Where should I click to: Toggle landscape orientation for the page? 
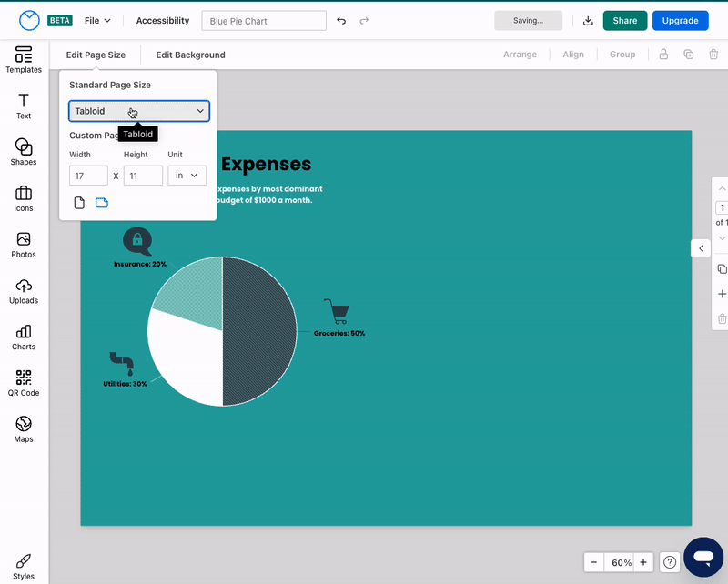[x=102, y=202]
